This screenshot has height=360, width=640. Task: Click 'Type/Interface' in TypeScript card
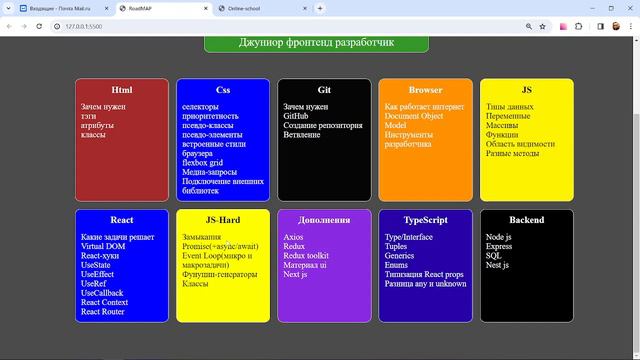tap(409, 237)
